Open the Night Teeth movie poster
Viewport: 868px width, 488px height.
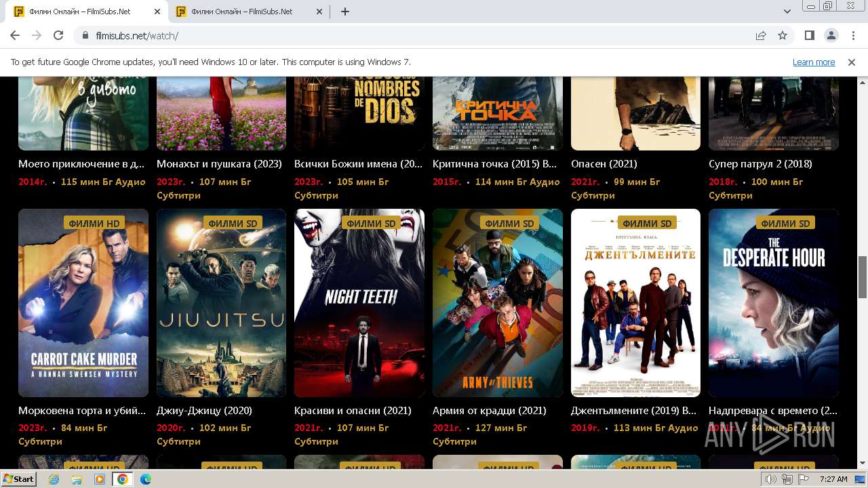click(359, 302)
